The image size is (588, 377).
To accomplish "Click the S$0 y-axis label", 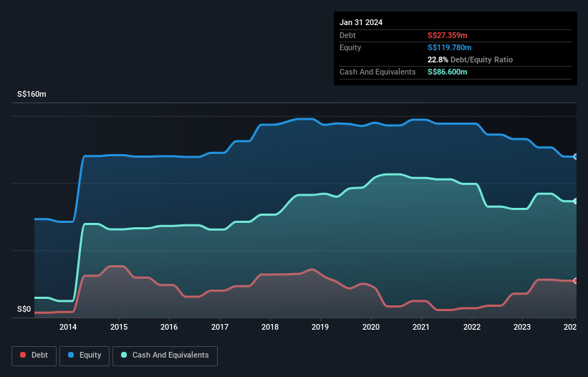I will click(x=24, y=310).
